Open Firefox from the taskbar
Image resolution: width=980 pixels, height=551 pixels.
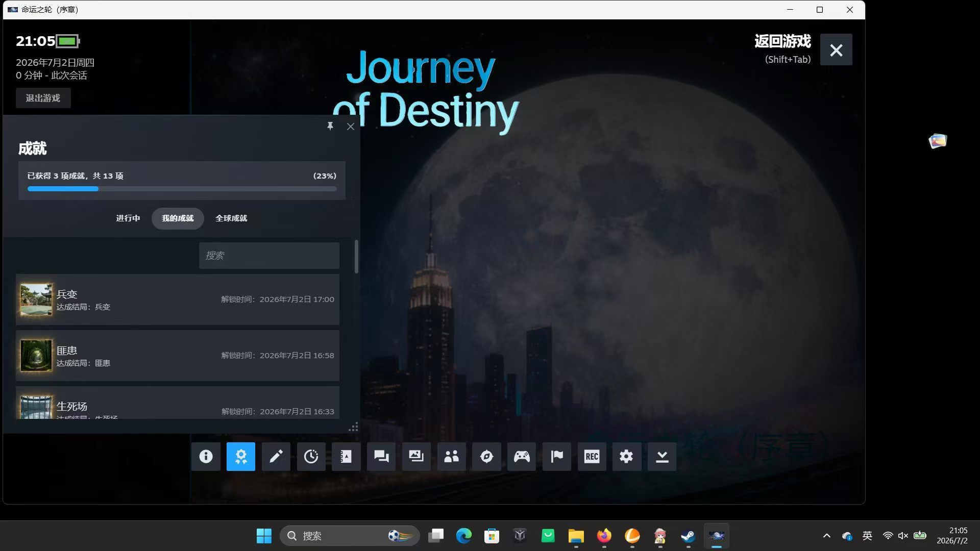tap(604, 536)
